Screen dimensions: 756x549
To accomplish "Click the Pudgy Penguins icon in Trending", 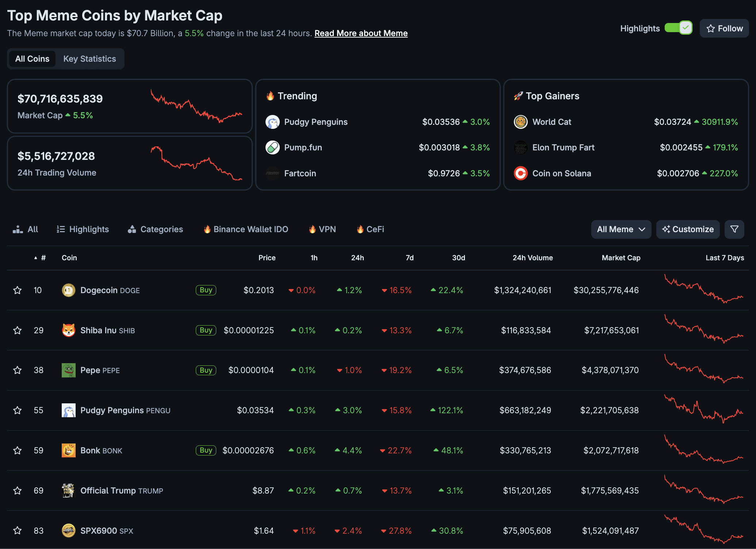I will coord(272,122).
